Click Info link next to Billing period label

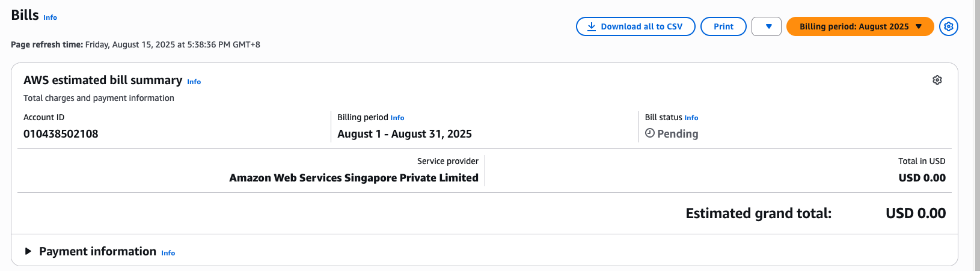[397, 118]
